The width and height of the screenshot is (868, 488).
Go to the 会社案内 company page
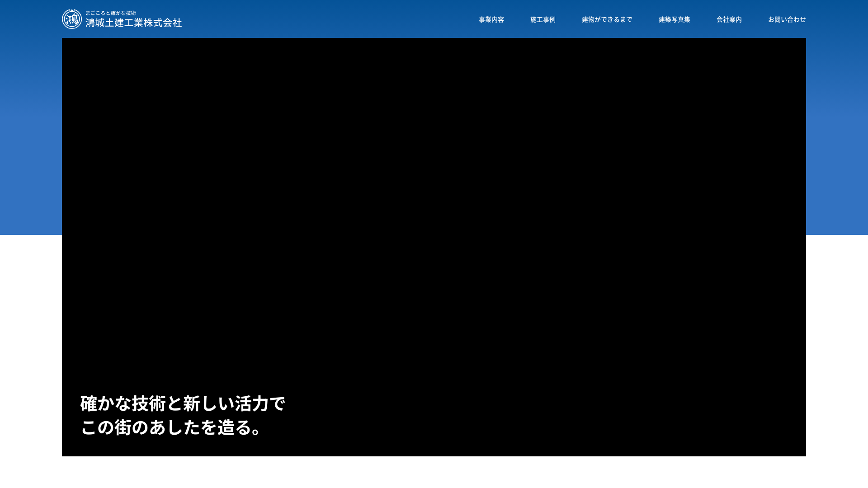(729, 19)
